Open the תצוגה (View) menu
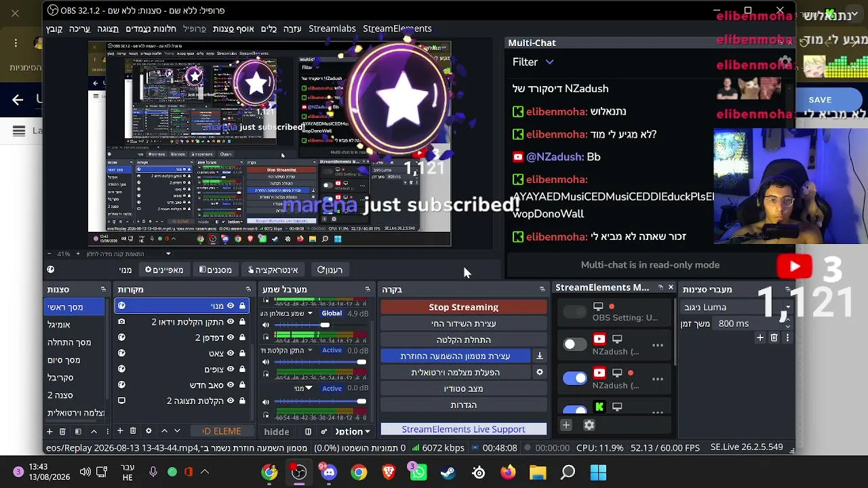 click(108, 28)
